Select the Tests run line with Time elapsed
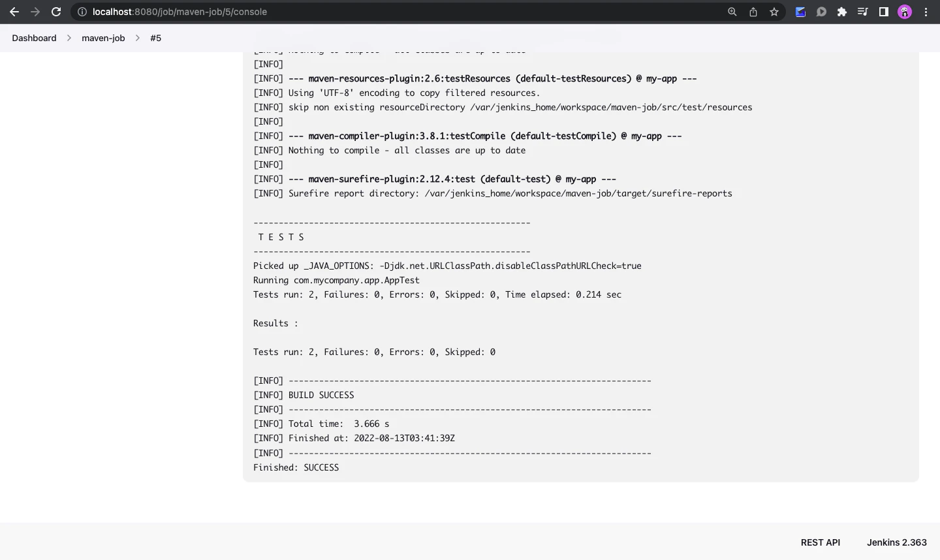 click(x=437, y=294)
